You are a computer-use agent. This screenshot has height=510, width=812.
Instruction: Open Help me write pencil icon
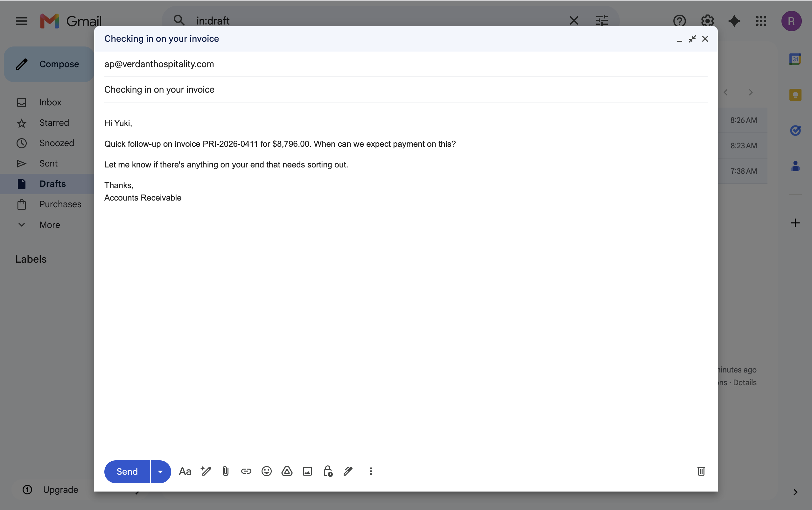pos(206,471)
